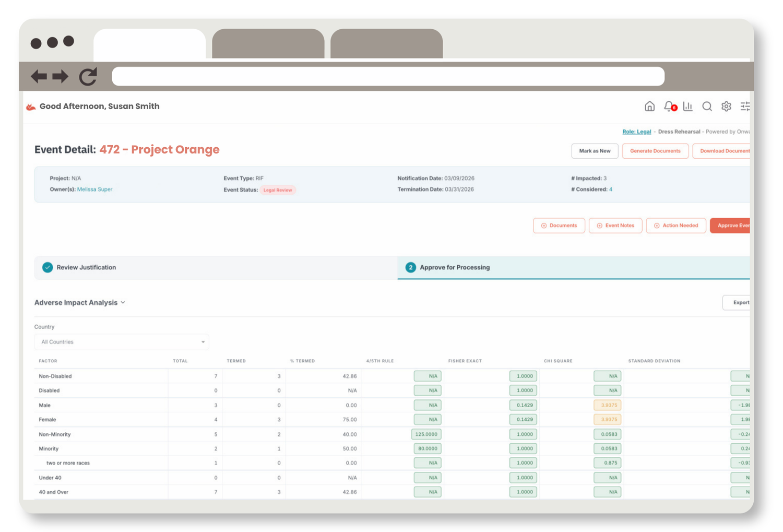Click the # Considered value 4
This screenshot has height=532, width=783.
point(611,190)
